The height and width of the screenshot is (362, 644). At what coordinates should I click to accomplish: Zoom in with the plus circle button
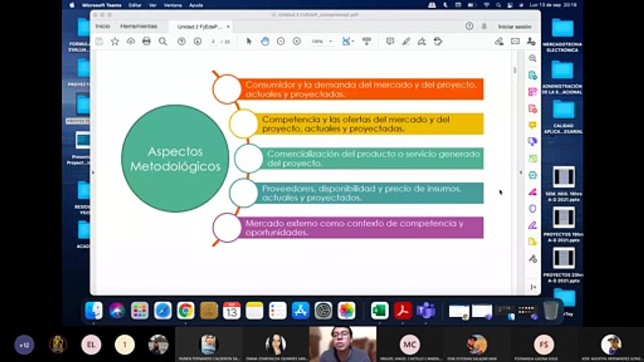(x=297, y=42)
